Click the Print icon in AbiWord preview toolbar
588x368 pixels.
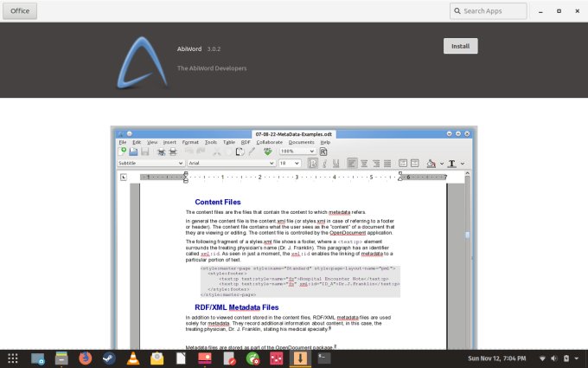(173, 152)
